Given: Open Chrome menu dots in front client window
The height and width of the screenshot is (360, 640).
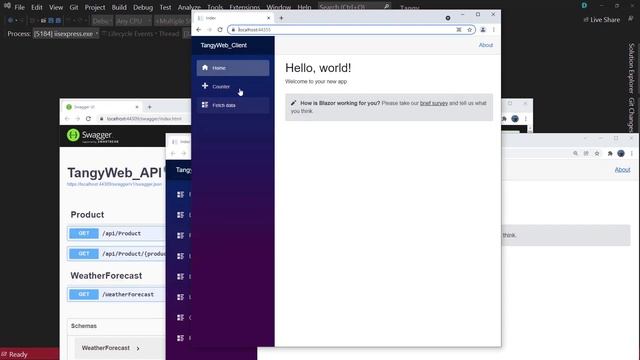Looking at the screenshot, I should (493, 30).
